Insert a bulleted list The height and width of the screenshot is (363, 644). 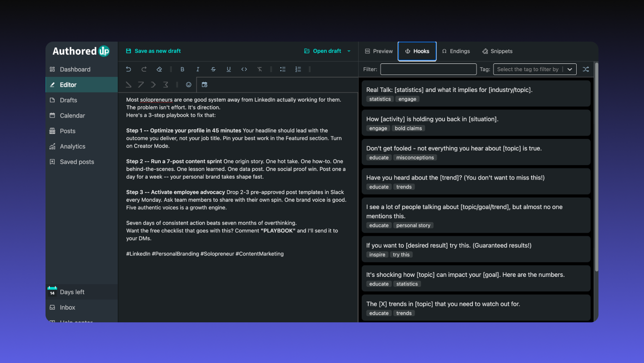pyautogui.click(x=283, y=69)
